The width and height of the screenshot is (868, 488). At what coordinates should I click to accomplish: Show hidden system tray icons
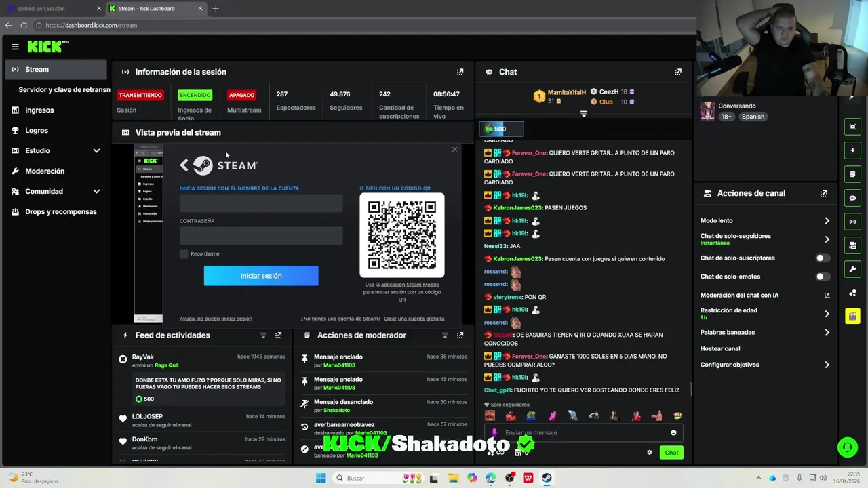click(x=759, y=478)
